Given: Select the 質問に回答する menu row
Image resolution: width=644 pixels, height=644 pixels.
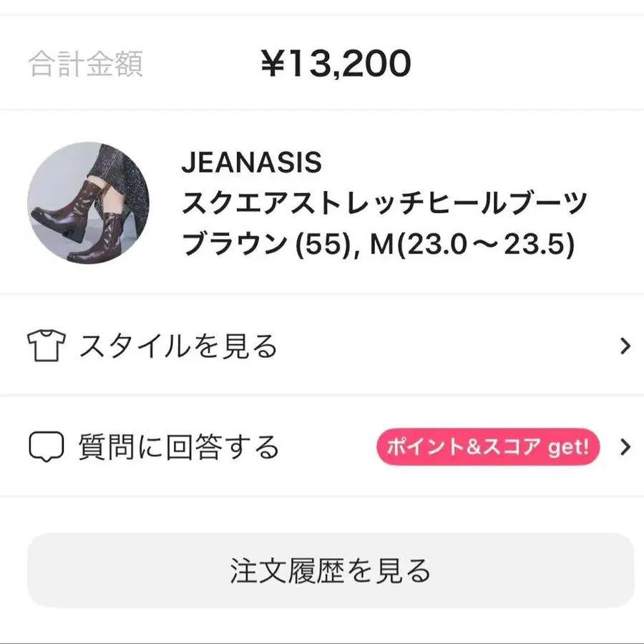Looking at the screenshot, I should [322, 447].
